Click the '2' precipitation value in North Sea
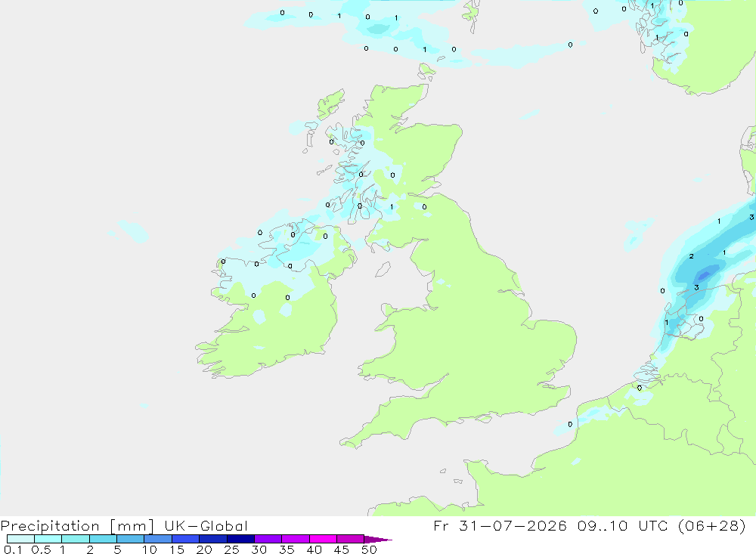 coord(692,256)
